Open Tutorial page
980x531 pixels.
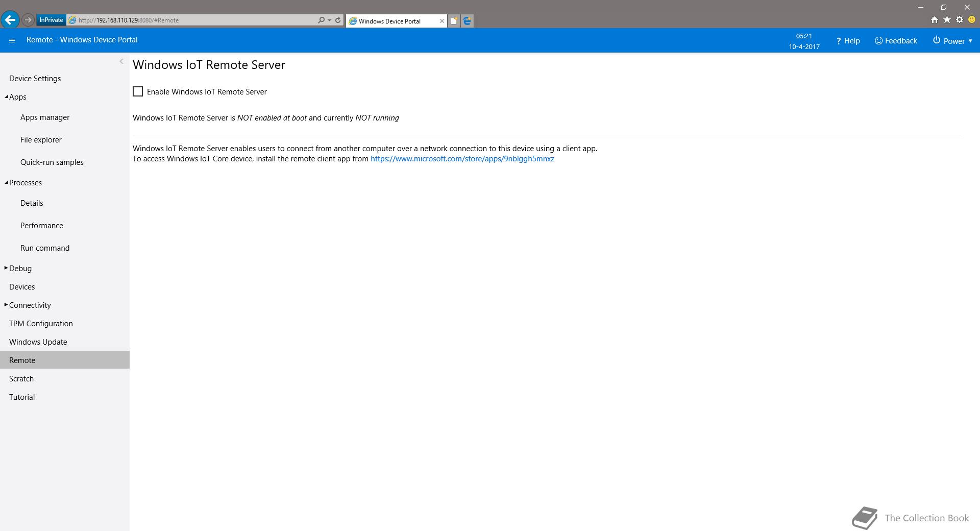[x=22, y=397]
